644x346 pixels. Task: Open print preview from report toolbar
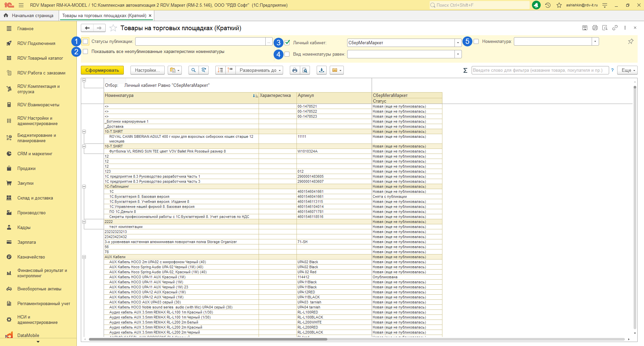coord(305,70)
